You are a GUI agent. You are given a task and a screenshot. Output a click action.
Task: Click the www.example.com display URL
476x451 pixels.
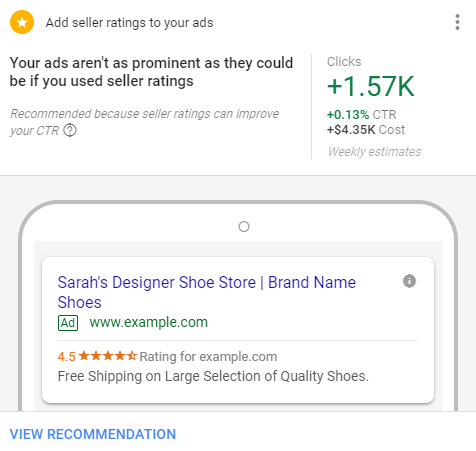[149, 322]
